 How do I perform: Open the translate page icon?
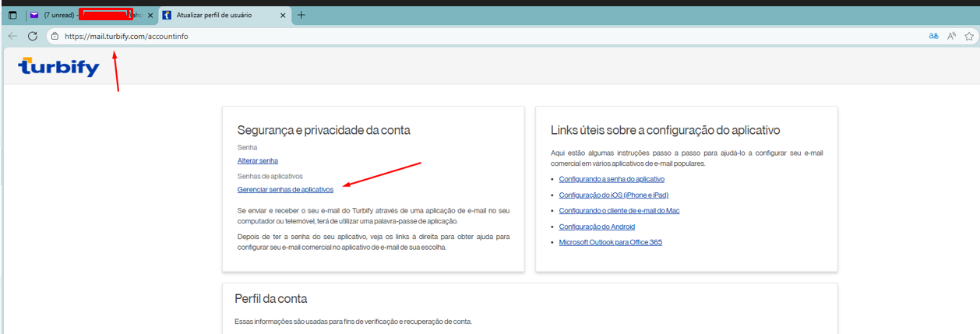point(932,36)
